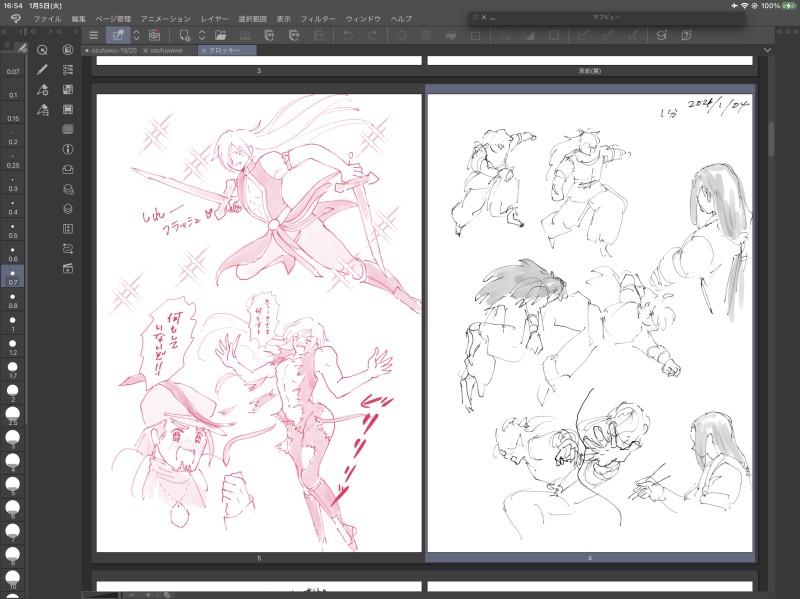This screenshot has width=800, height=599.
Task: Click the zoom out minus button at bottom
Action: coord(132,595)
